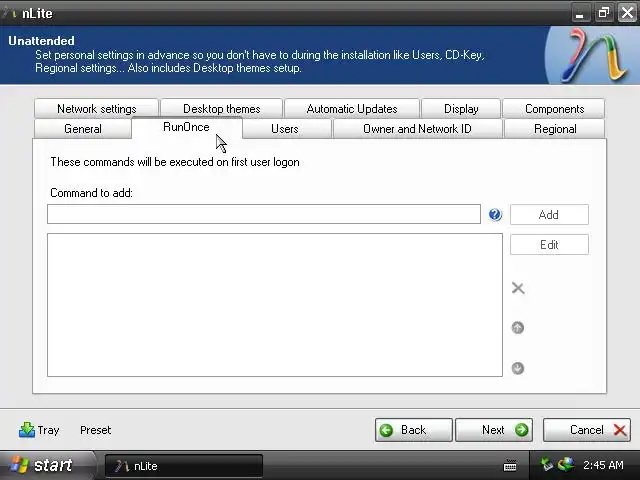Image resolution: width=640 pixels, height=480 pixels.
Task: Click the blue help question mark icon
Action: tap(495, 214)
